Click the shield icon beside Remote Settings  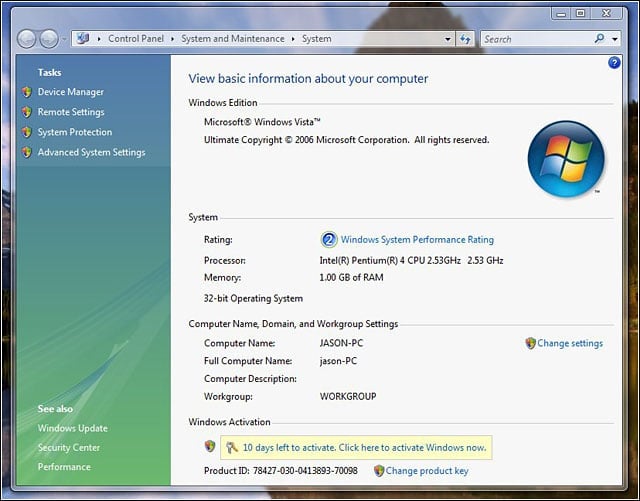coord(27,112)
